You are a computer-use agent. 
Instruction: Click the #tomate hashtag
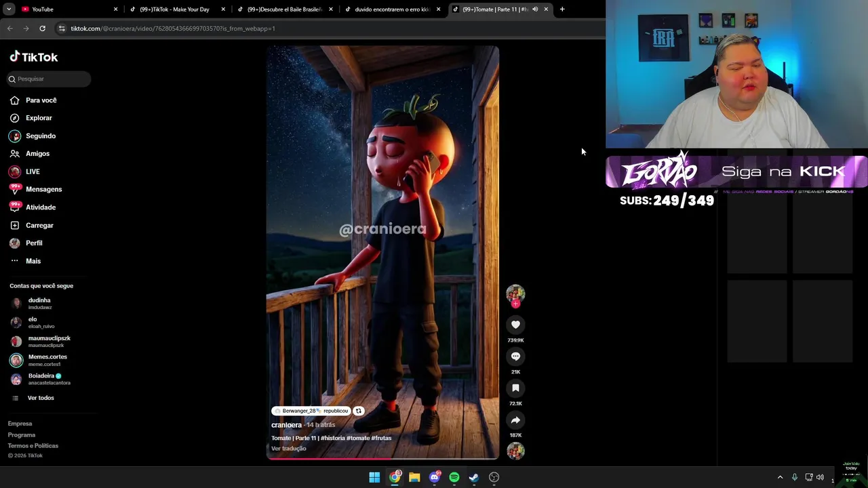click(x=358, y=438)
